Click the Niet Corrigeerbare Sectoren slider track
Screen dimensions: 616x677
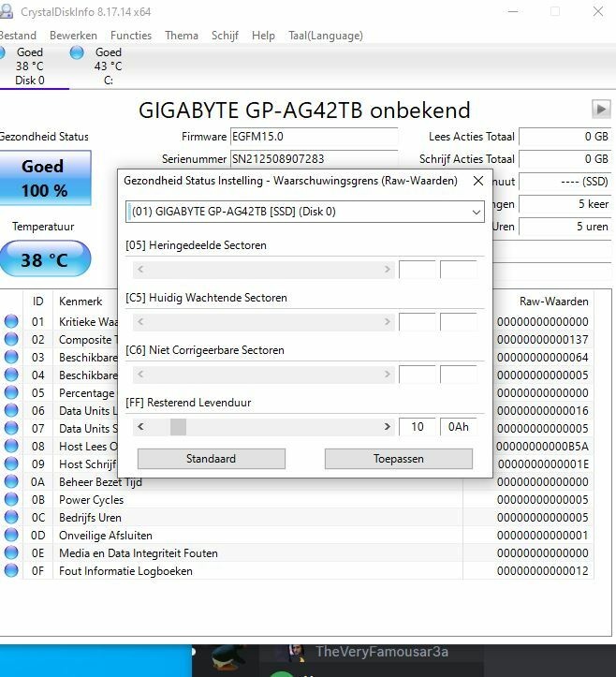[x=264, y=375]
